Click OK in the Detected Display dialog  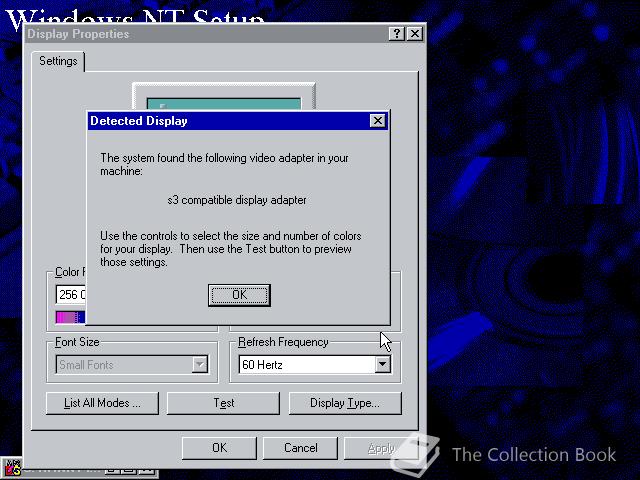pos(239,295)
